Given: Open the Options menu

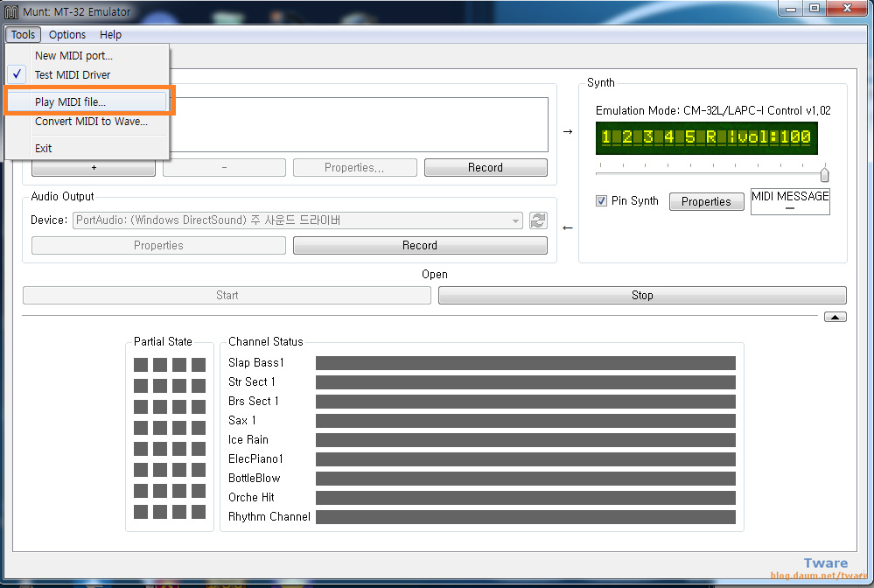Looking at the screenshot, I should pyautogui.click(x=66, y=34).
